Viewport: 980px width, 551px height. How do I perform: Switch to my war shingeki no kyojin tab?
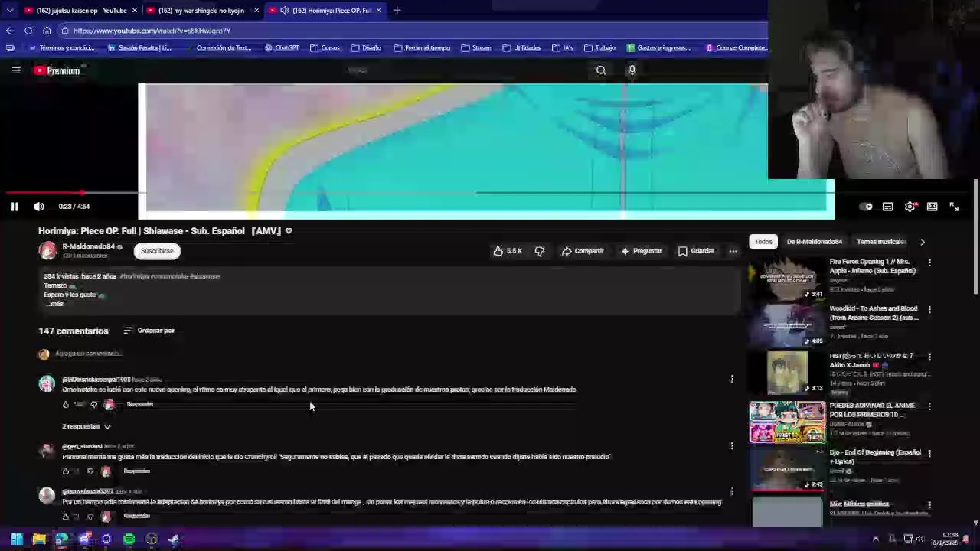coord(201,10)
